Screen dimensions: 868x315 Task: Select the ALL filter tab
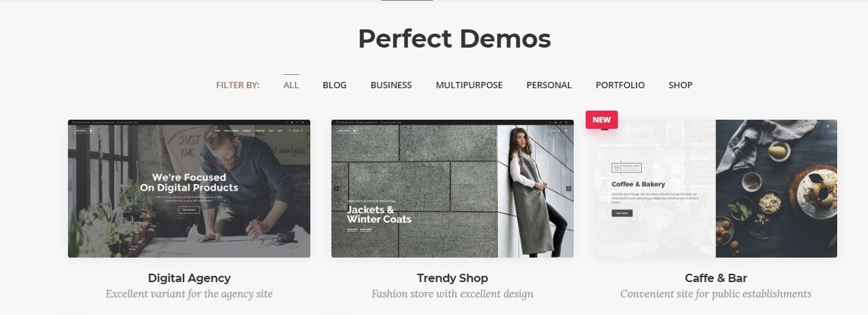[x=291, y=85]
